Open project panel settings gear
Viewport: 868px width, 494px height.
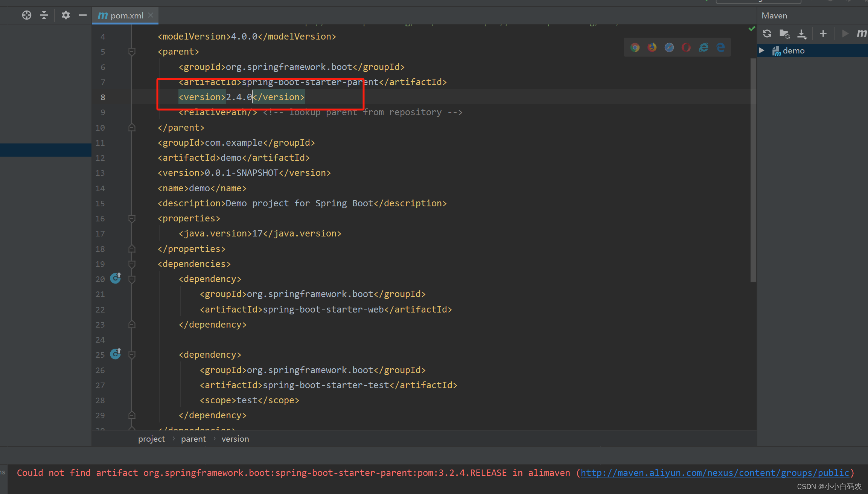point(66,15)
